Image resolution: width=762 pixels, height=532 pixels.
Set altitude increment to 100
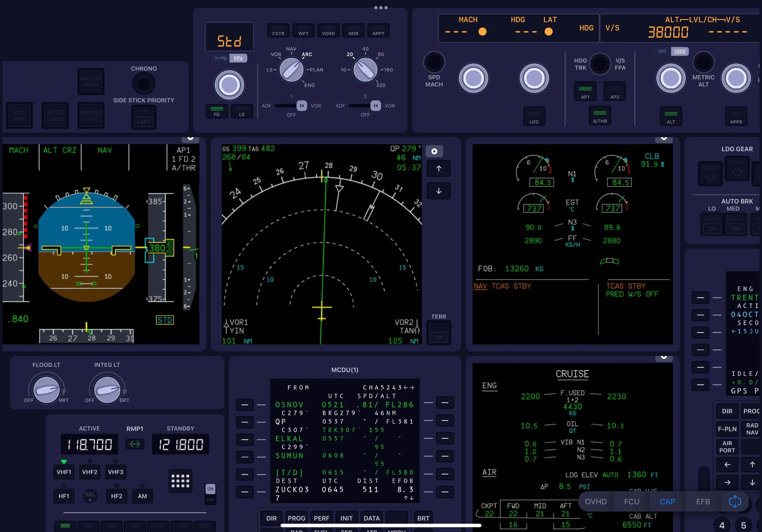click(662, 51)
